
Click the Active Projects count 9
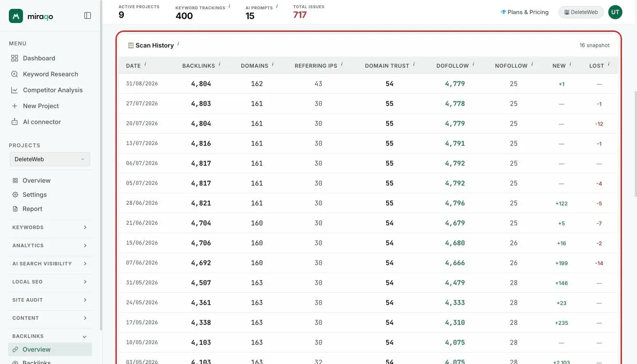point(121,15)
